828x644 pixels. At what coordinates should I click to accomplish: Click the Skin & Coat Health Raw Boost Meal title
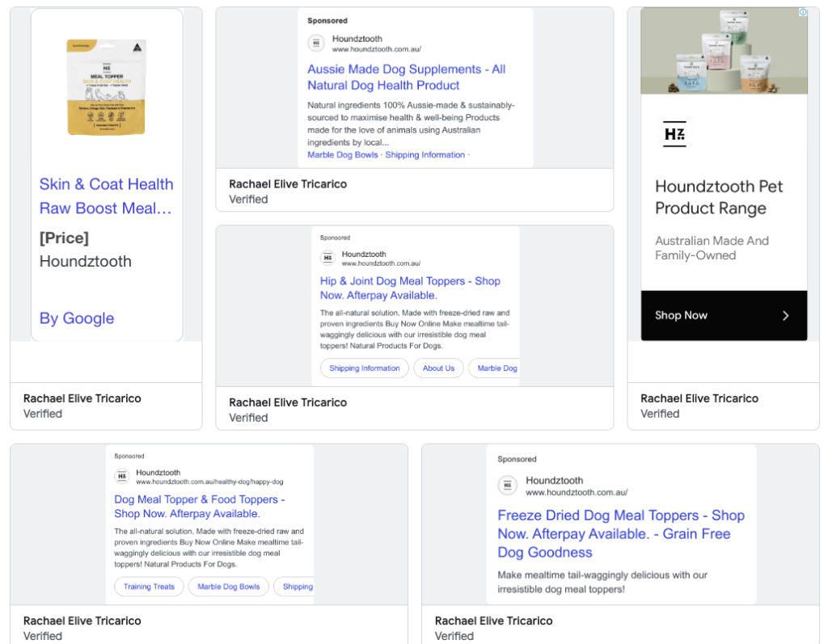[106, 196]
